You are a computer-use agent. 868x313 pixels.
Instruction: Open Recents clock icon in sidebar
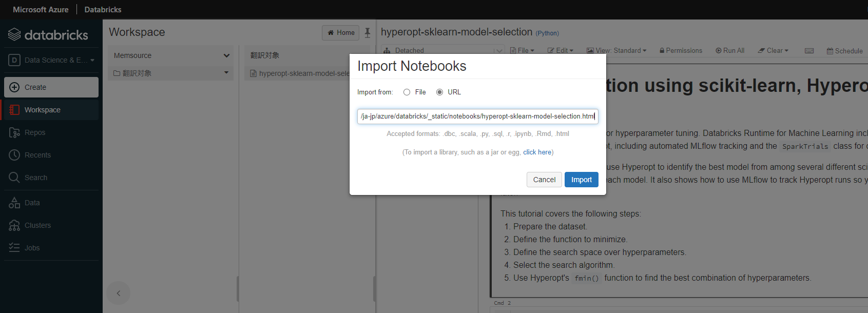[14, 155]
